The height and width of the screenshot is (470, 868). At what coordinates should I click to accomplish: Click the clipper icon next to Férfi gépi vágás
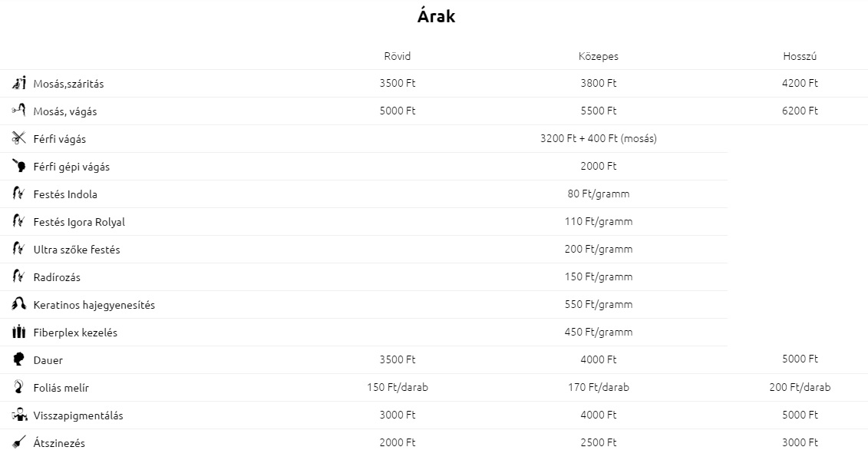point(19,167)
